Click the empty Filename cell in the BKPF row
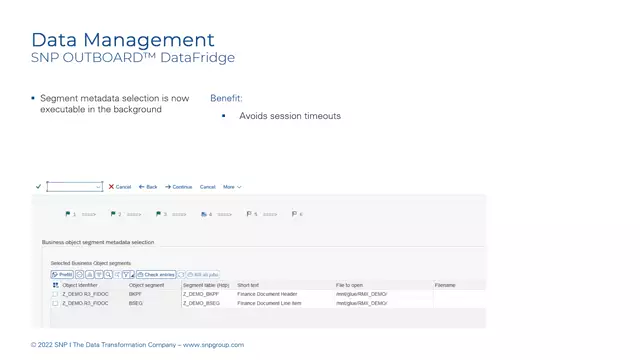This screenshot has height=360, width=640. click(459, 294)
